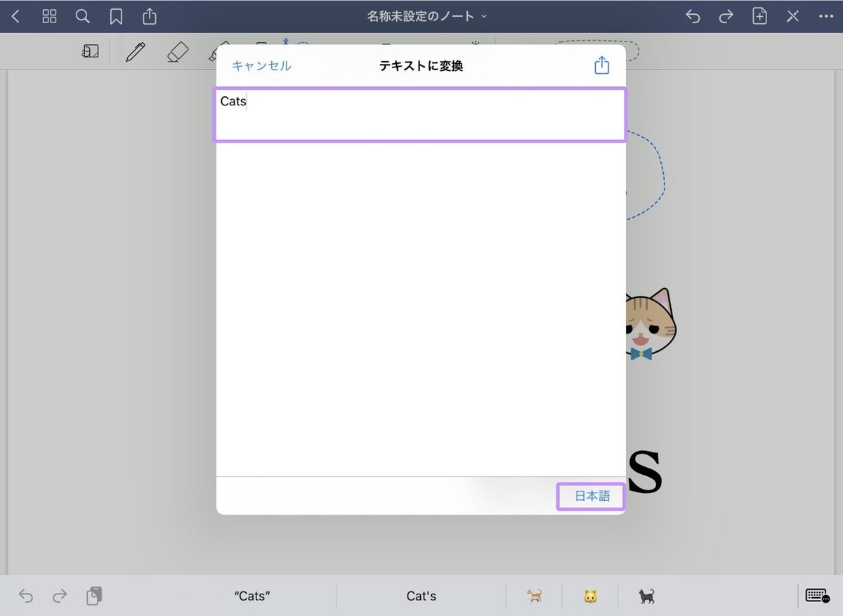Select the Eraser tool
This screenshot has height=616, width=843.
tap(178, 51)
